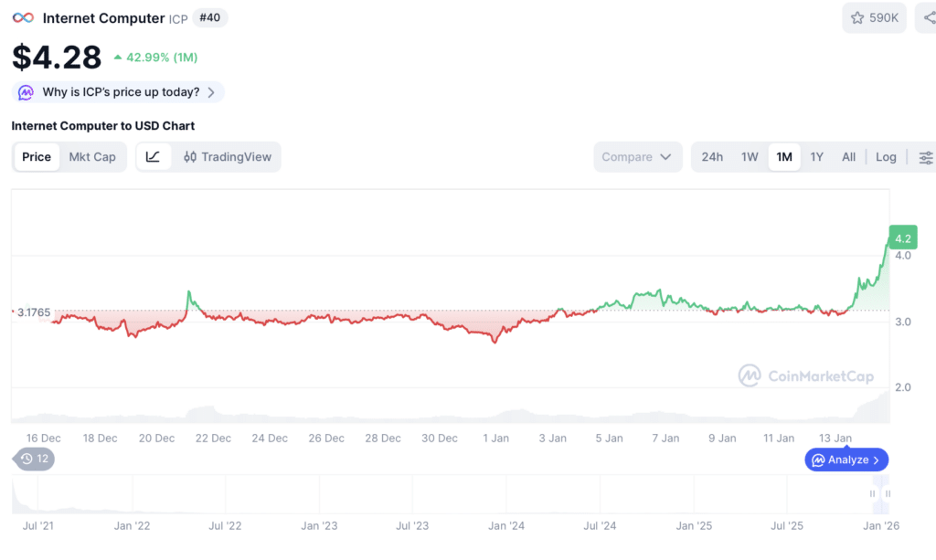Toggle Log scale on chart
The height and width of the screenshot is (560, 936).
point(886,157)
